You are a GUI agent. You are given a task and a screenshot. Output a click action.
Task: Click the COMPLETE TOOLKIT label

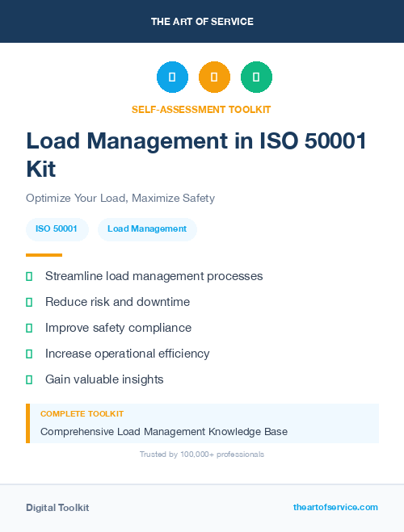click(82, 414)
